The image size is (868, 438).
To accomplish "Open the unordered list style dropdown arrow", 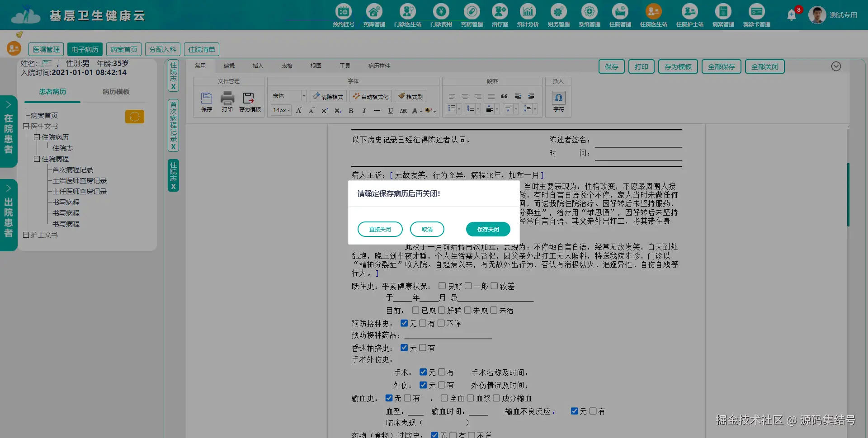I will pyautogui.click(x=459, y=109).
